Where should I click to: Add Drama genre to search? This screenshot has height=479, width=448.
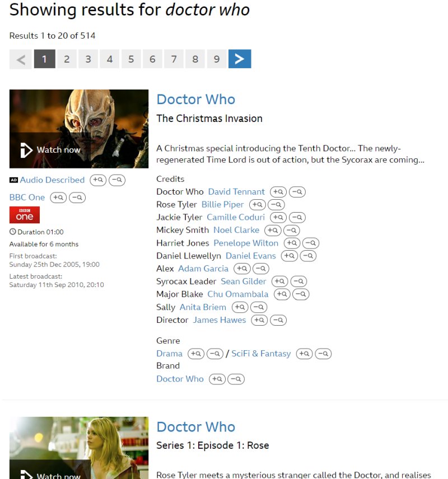click(195, 354)
